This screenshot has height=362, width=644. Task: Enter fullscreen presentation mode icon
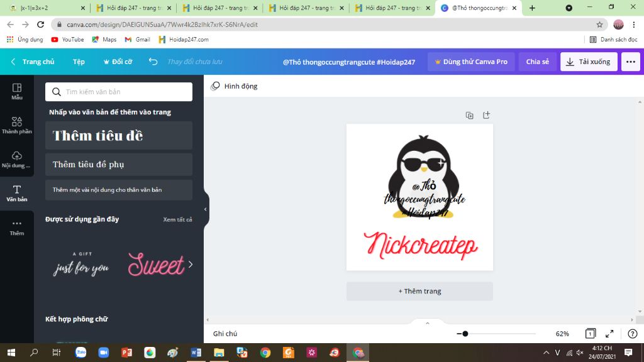coord(609,334)
